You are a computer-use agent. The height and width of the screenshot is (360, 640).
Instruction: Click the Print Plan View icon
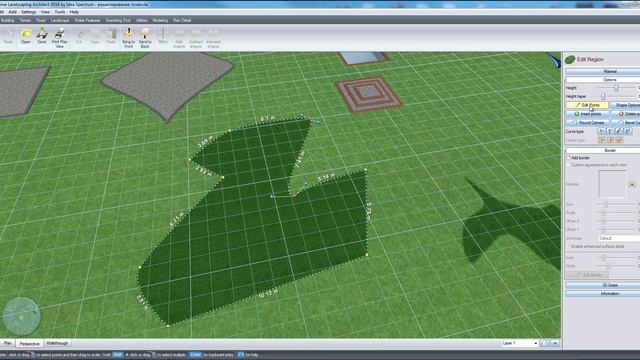point(60,38)
